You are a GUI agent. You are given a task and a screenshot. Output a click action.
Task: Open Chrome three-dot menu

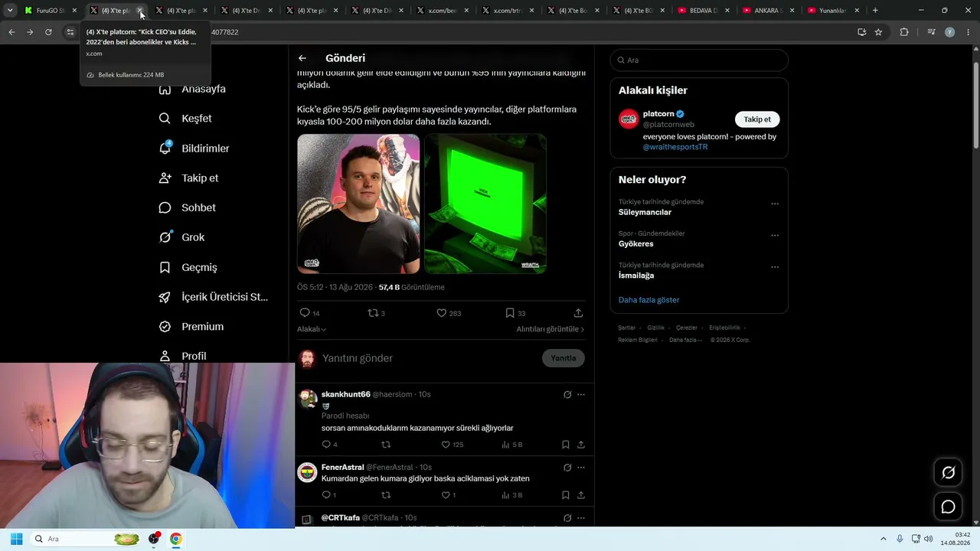(968, 32)
